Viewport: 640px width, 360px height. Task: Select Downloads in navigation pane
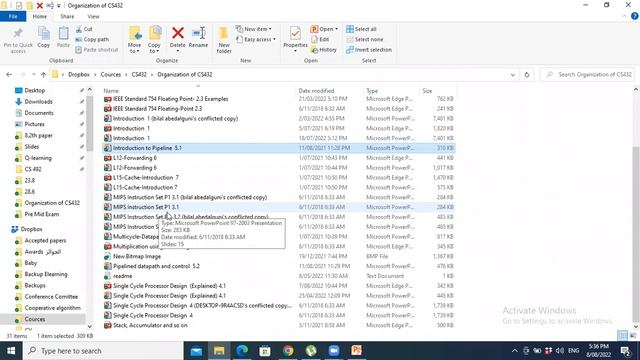click(x=38, y=102)
